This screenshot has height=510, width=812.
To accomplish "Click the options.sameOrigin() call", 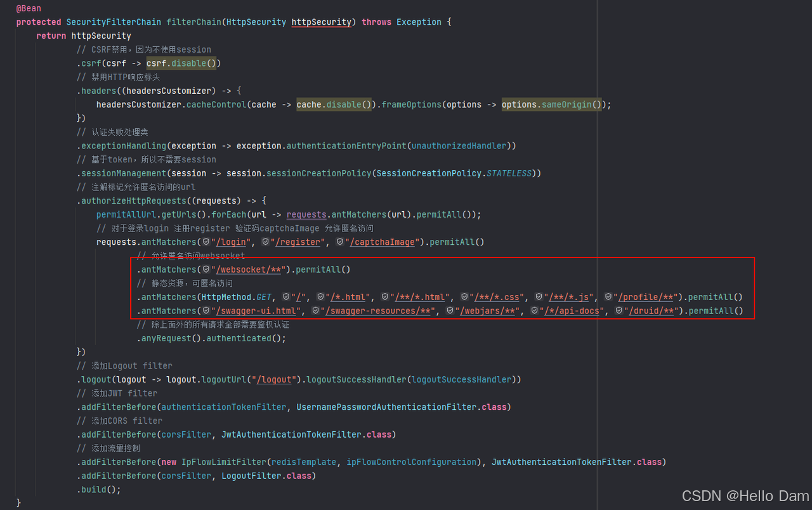I will coord(551,105).
